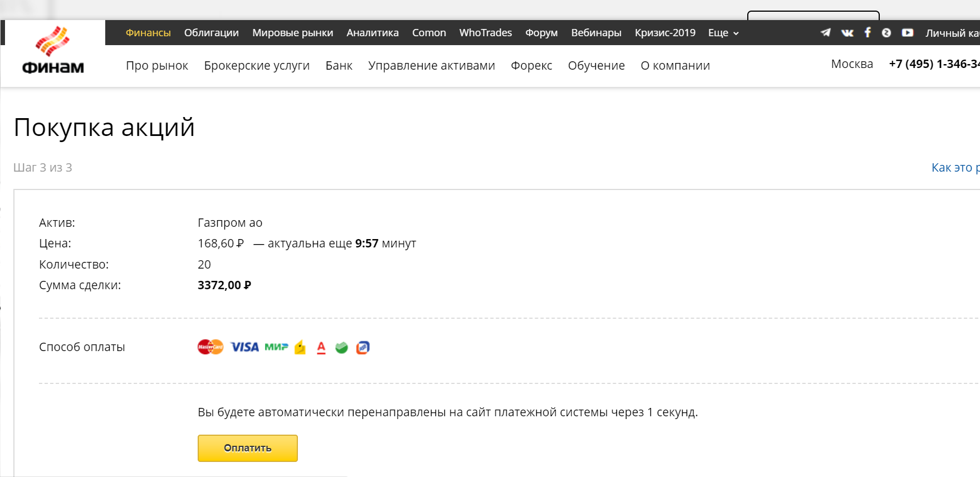Open Форум in top bar
Viewport: 980px width, 477px height.
pyautogui.click(x=542, y=33)
